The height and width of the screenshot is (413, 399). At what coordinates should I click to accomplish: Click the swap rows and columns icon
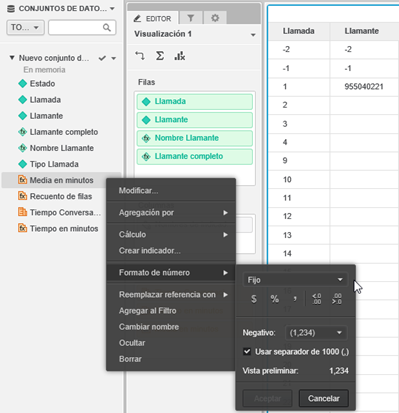(140, 56)
